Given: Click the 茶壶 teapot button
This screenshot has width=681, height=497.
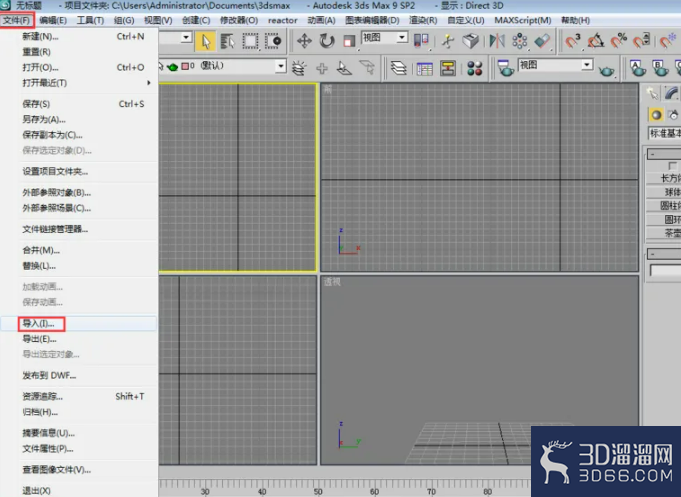Looking at the screenshot, I should 664,233.
